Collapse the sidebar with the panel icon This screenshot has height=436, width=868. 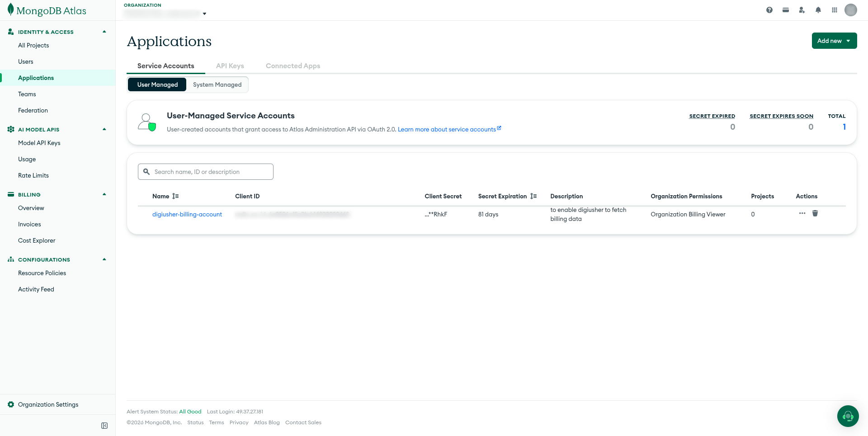[104, 426]
